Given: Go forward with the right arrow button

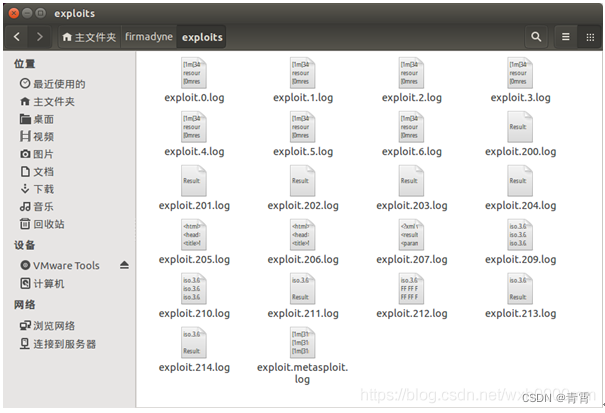Looking at the screenshot, I should (x=39, y=37).
